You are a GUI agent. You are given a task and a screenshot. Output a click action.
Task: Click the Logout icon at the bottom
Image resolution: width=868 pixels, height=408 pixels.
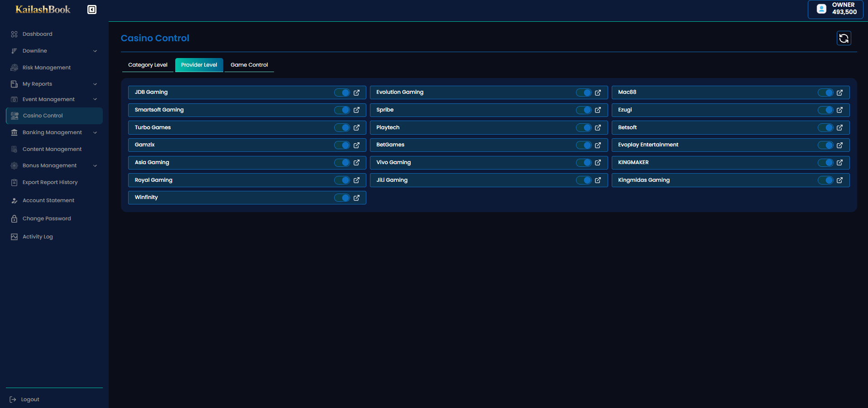(x=13, y=399)
